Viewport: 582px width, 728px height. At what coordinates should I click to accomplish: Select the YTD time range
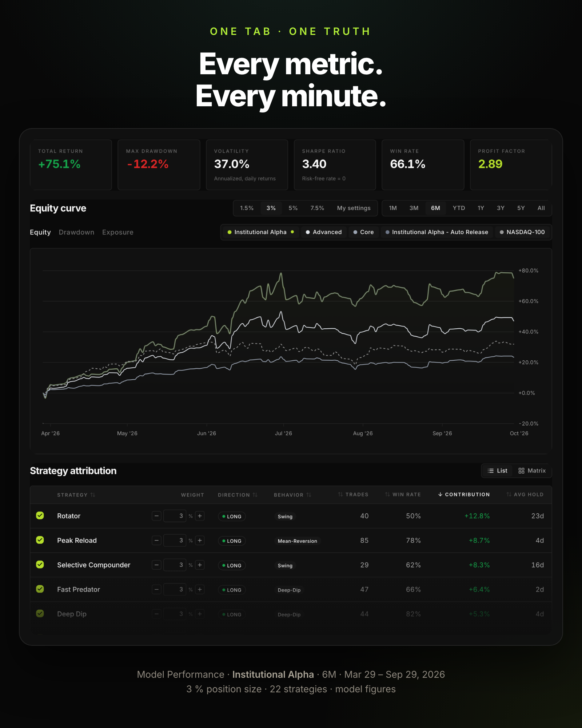[x=459, y=208]
